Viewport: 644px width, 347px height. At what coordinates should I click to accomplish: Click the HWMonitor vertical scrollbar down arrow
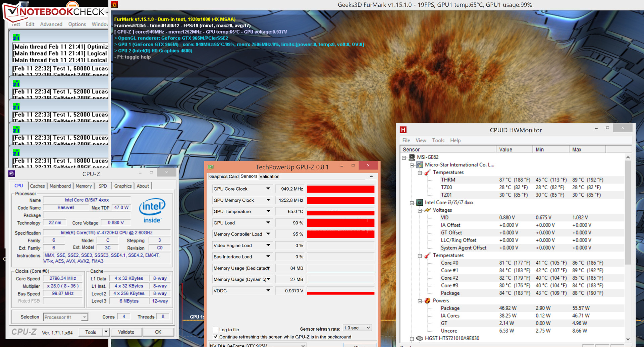coord(628,339)
